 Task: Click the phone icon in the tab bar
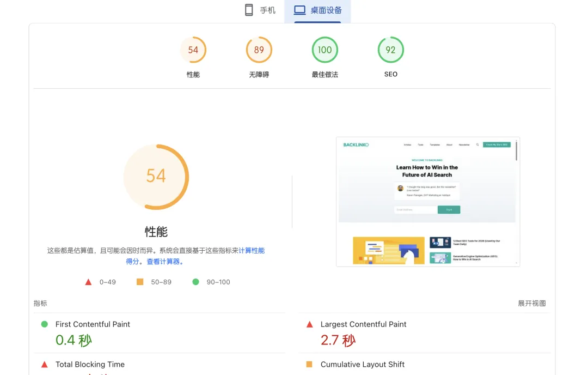point(249,10)
